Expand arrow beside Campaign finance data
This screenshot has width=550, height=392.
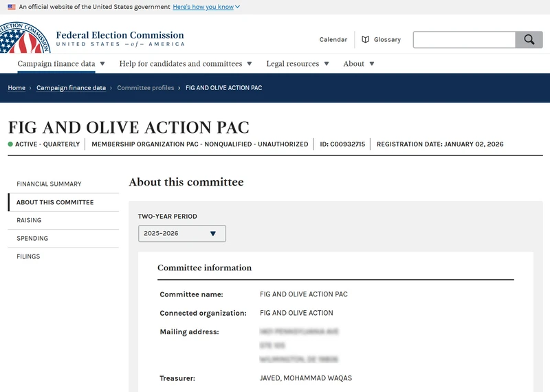point(102,64)
